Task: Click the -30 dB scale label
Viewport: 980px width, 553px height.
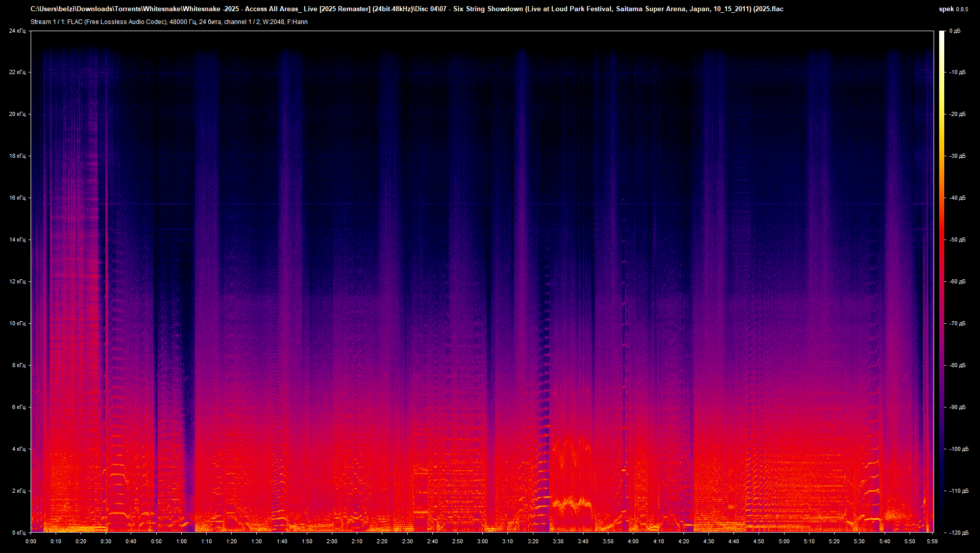Action: (957, 156)
